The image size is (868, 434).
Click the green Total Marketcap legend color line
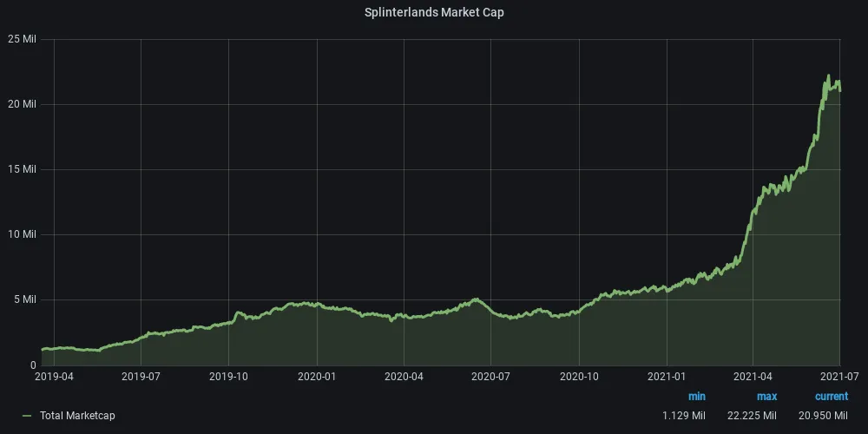point(27,416)
